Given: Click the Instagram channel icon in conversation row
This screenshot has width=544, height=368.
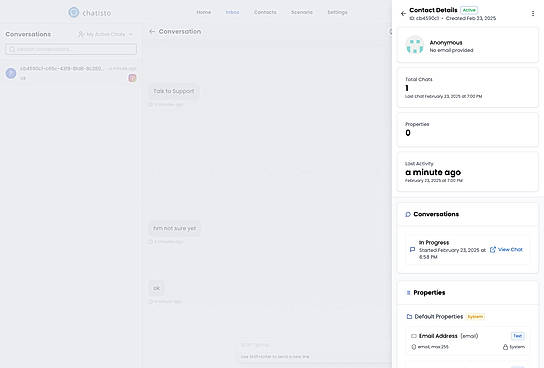Looking at the screenshot, I should [x=132, y=78].
